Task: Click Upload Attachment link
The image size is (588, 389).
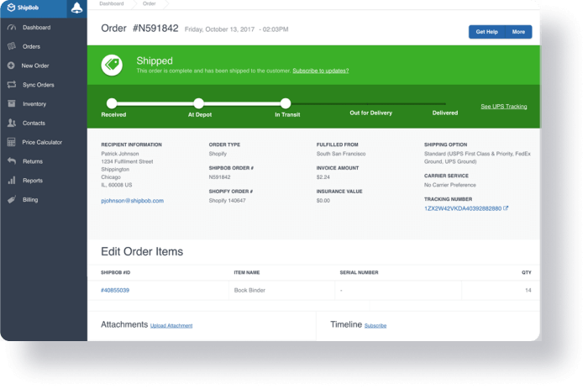Action: (x=171, y=326)
